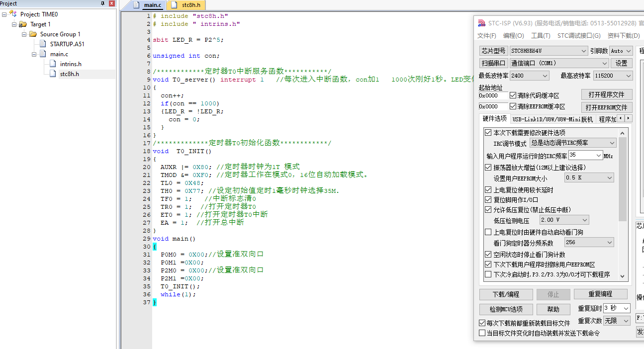Open the 资料下载(D) menu
Screen dimensions: 644x349
point(624,36)
